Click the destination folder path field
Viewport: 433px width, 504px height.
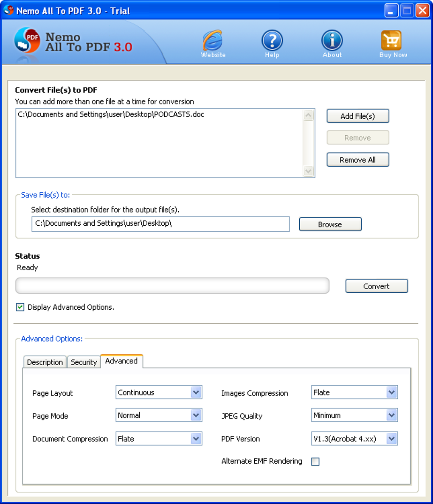pyautogui.click(x=160, y=224)
